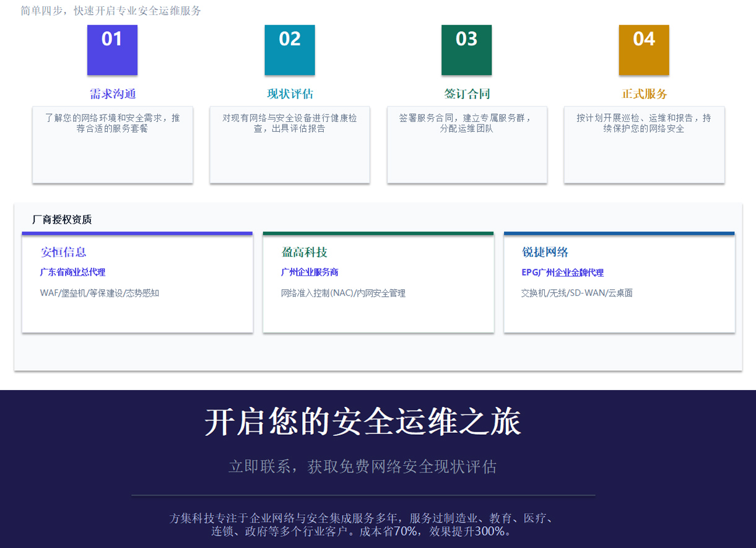Open the 锐捷网络 vendor card title

pos(545,252)
